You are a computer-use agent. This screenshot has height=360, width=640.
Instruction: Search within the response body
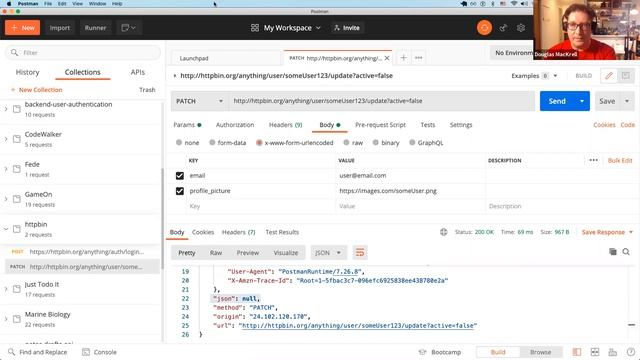click(626, 251)
